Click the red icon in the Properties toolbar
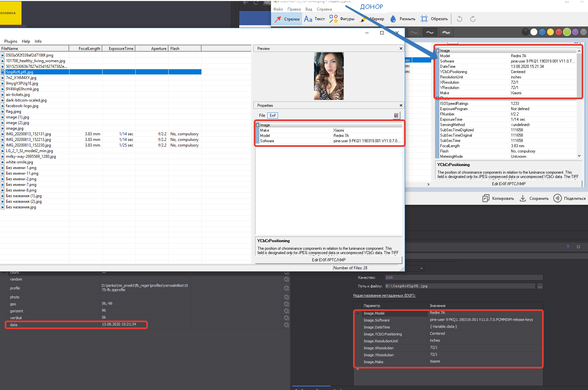Viewport: 588px width, 390px height. click(x=396, y=115)
